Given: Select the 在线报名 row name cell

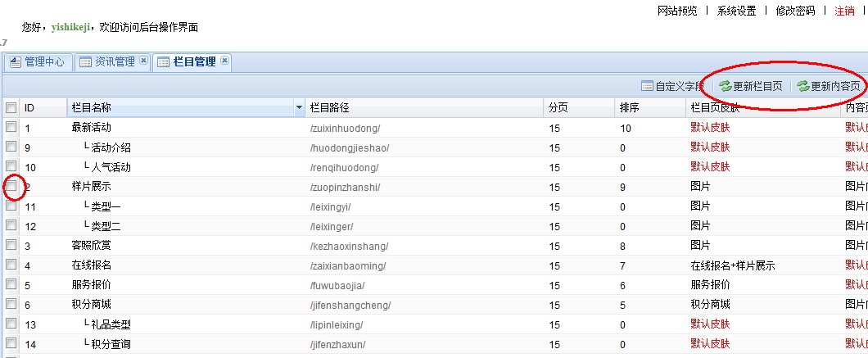Looking at the screenshot, I should point(92,265).
